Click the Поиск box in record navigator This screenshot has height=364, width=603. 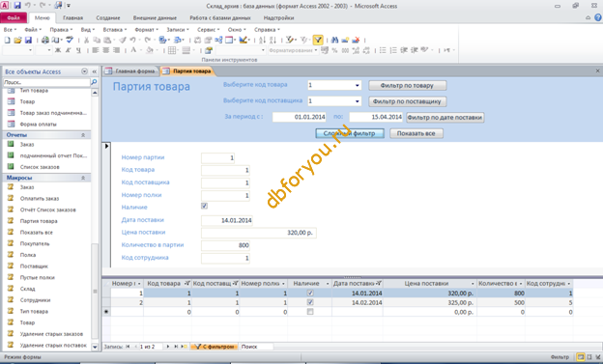[x=256, y=347]
